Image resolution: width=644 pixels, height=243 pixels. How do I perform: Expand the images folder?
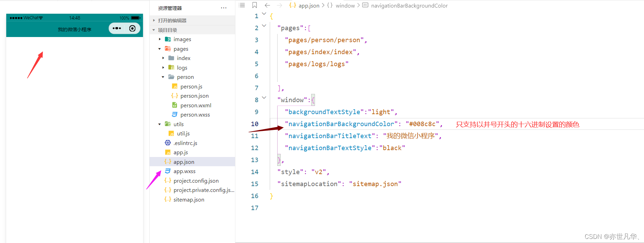[x=160, y=39]
